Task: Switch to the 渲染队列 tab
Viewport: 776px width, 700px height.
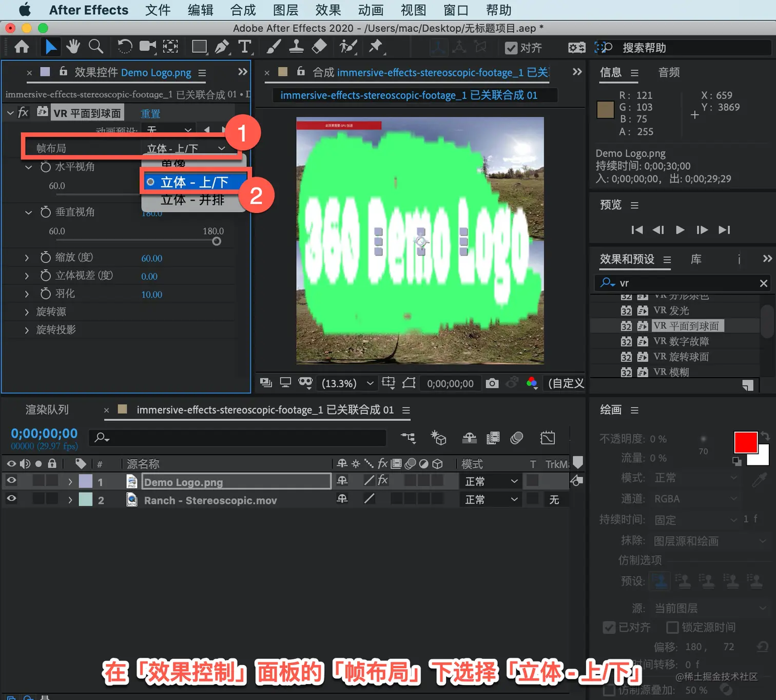Action: [x=47, y=410]
